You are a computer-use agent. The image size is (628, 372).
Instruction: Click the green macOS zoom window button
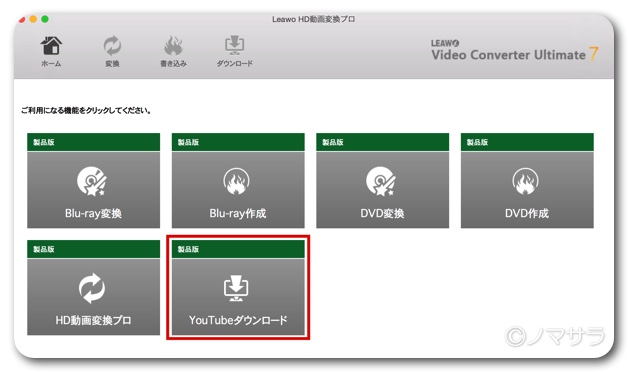tap(45, 19)
